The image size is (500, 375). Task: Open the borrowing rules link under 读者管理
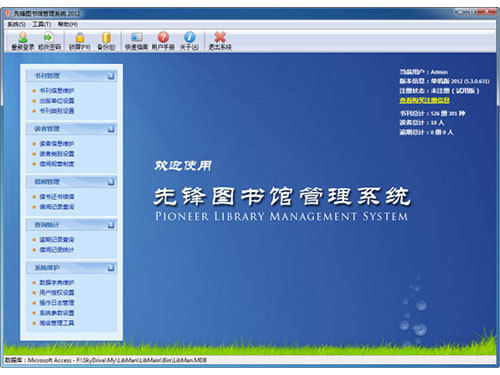pyautogui.click(x=57, y=164)
